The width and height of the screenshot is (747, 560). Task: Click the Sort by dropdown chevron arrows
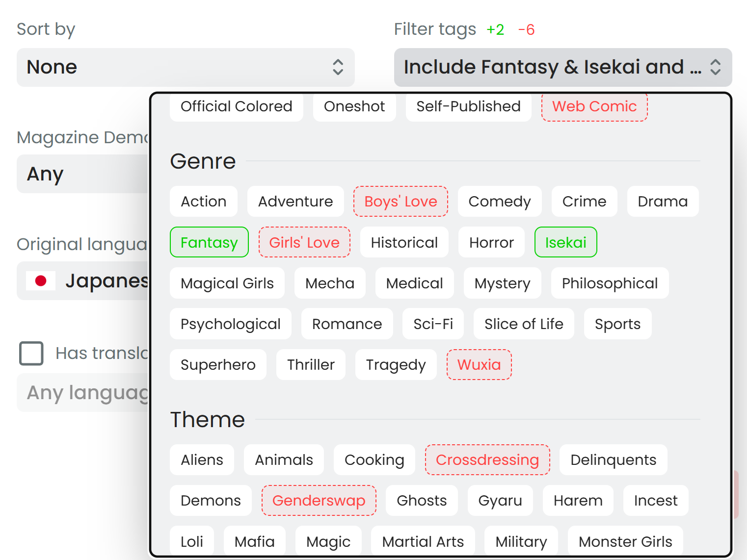coord(338,67)
